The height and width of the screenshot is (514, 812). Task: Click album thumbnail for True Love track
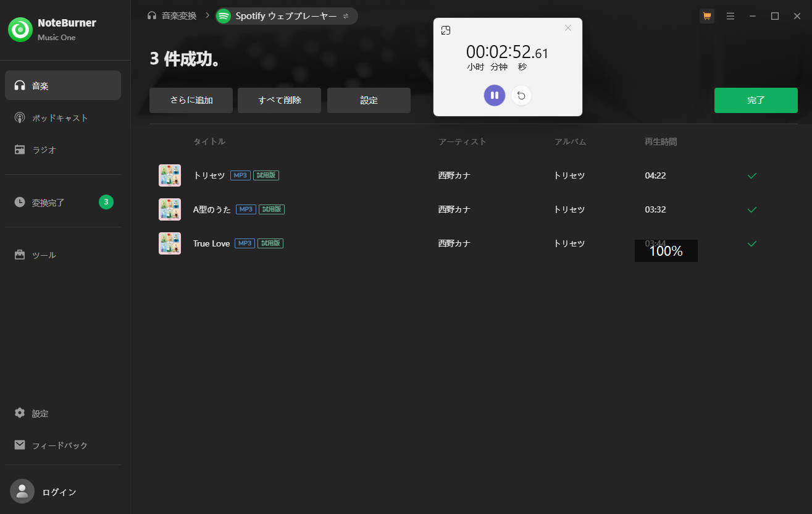[x=170, y=243]
